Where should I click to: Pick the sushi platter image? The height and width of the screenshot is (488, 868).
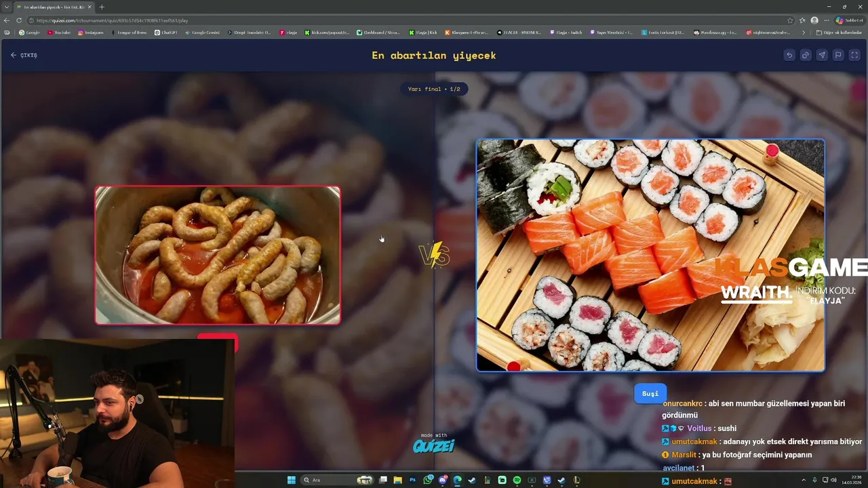(x=650, y=255)
